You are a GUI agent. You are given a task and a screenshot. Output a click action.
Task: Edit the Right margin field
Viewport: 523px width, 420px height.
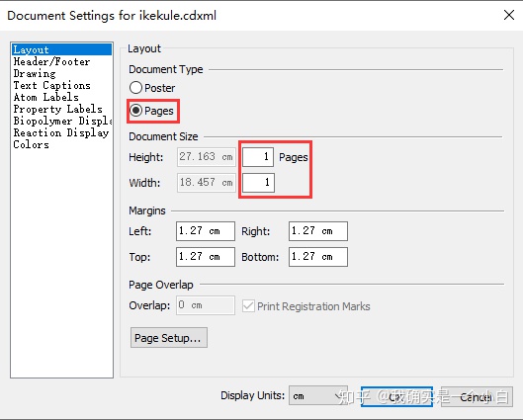[318, 231]
